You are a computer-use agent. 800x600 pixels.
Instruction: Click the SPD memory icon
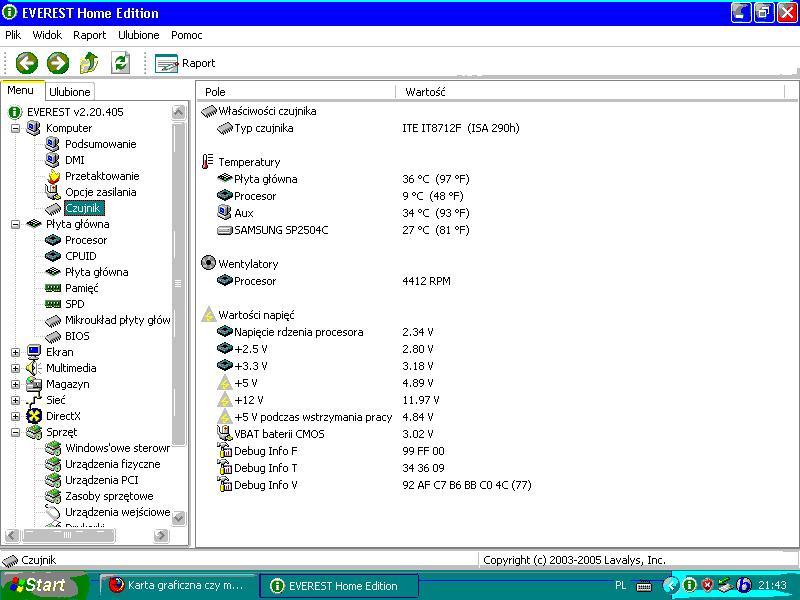[x=53, y=304]
